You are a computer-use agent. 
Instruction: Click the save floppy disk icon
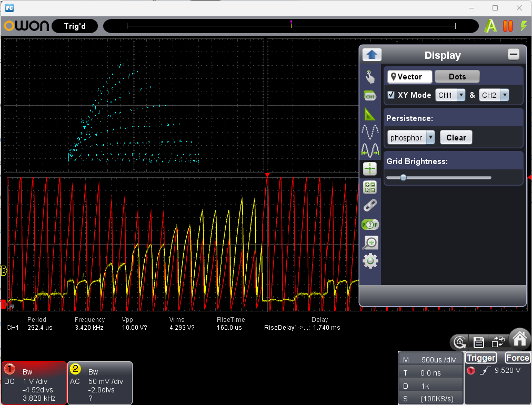point(479,342)
